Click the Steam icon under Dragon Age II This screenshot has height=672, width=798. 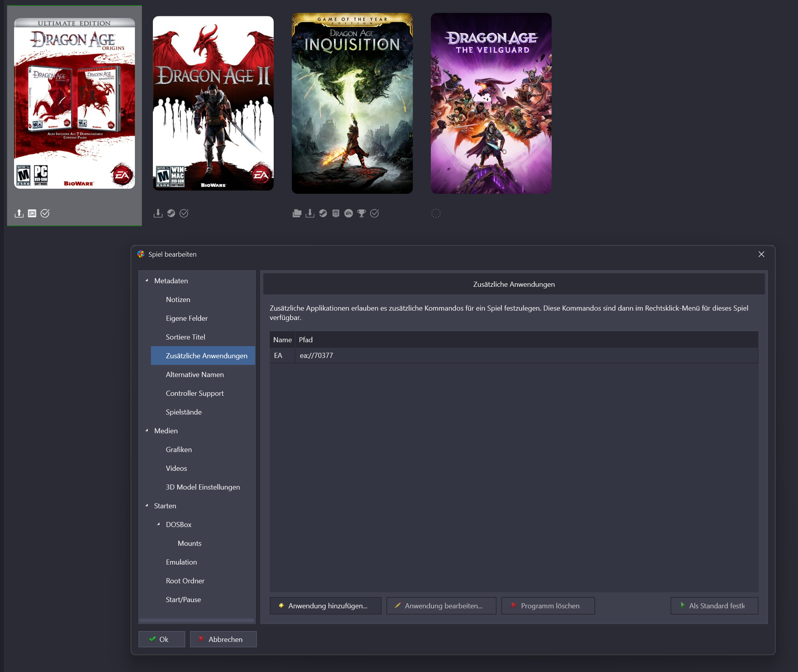[x=171, y=213]
